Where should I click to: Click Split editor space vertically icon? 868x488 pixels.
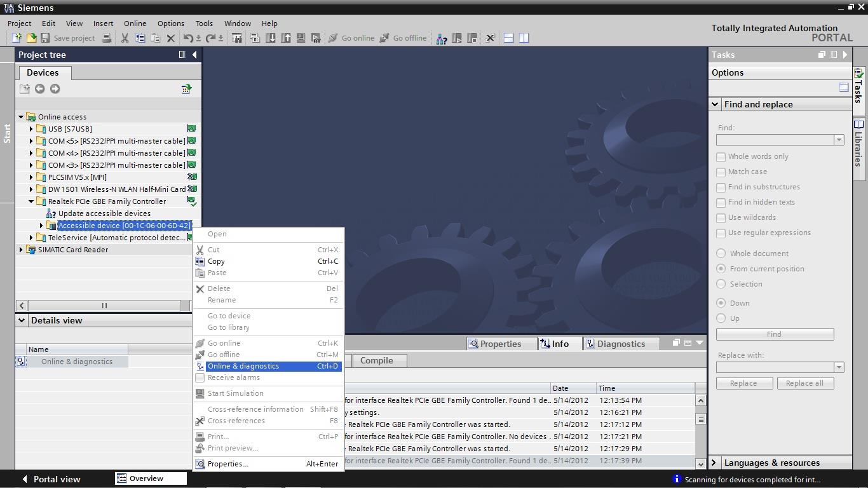pyautogui.click(x=524, y=38)
